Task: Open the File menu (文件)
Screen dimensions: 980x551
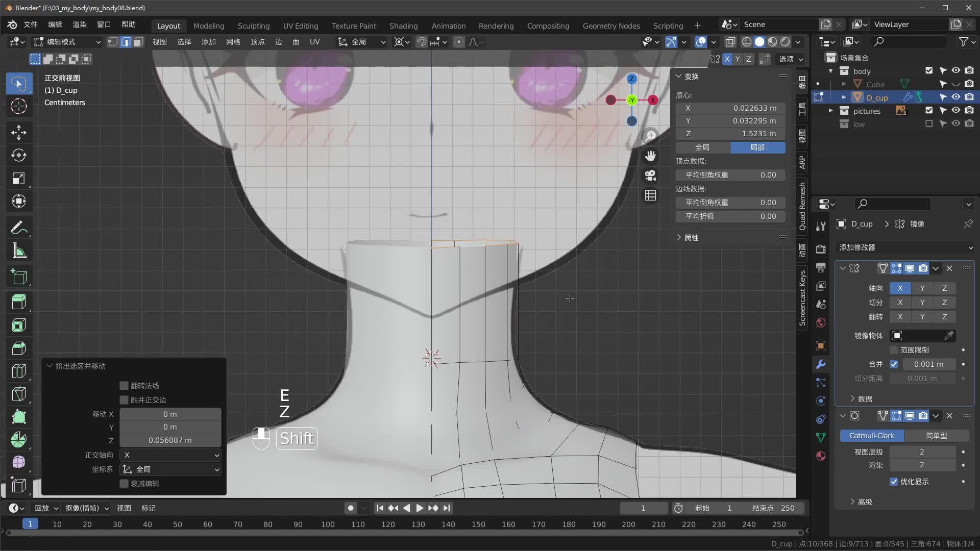Action: pos(31,24)
